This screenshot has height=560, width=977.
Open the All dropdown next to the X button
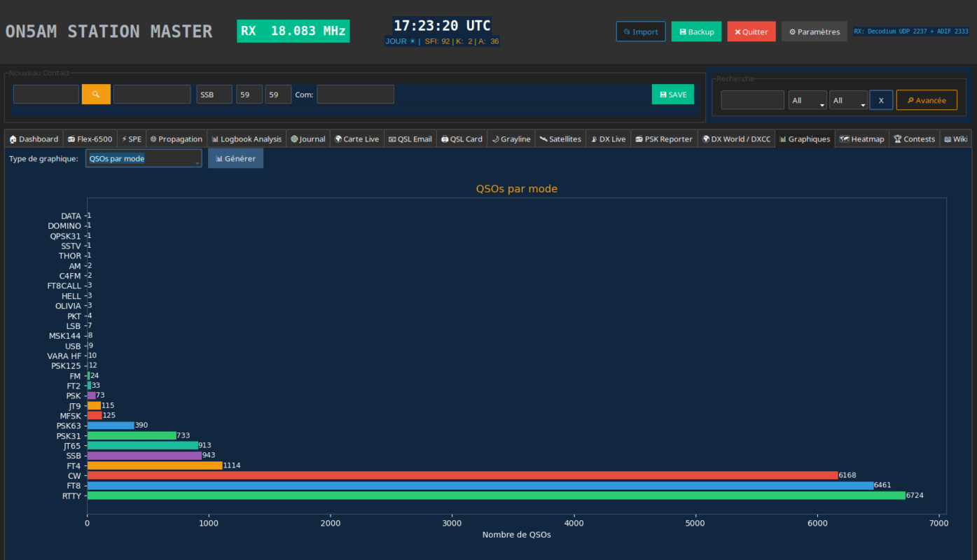coord(849,100)
